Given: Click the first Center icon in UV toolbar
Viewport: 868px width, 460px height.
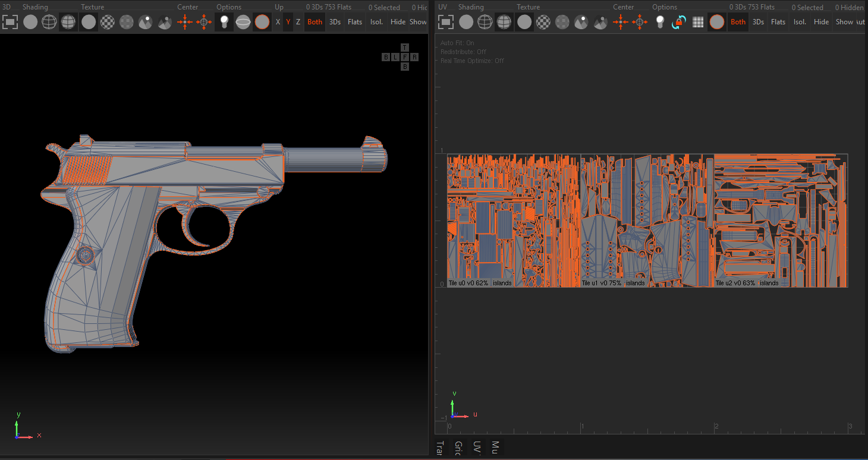Looking at the screenshot, I should click(x=621, y=22).
